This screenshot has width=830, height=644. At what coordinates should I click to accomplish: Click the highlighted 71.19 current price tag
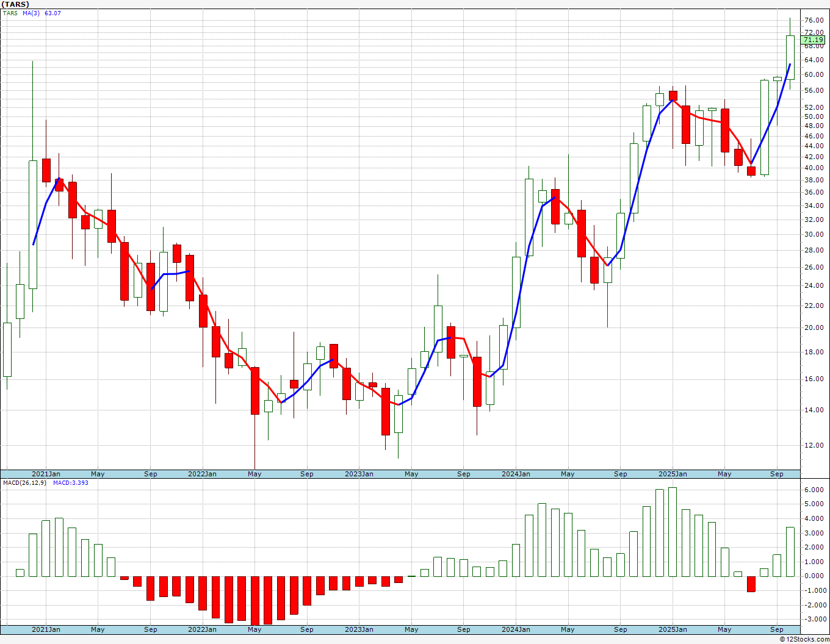pos(814,40)
